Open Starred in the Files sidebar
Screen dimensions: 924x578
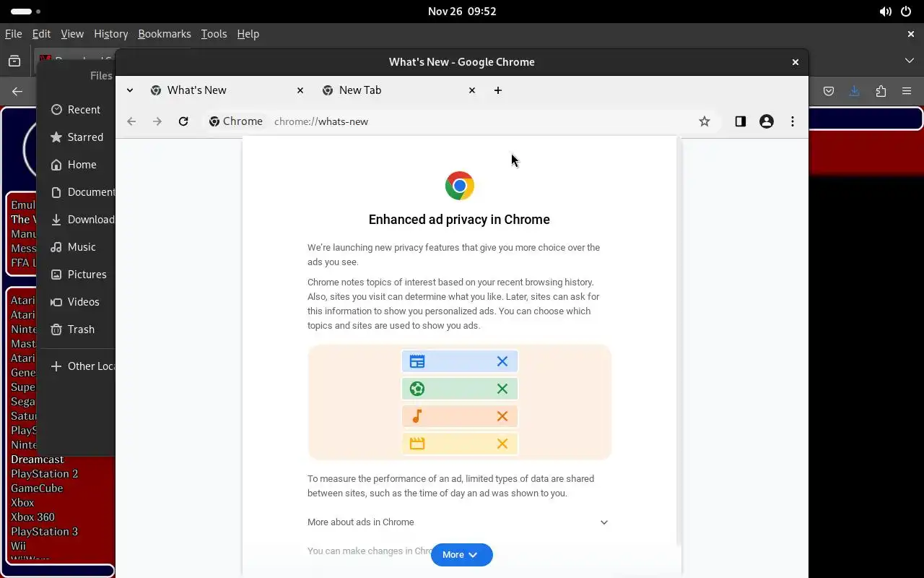tap(77, 137)
